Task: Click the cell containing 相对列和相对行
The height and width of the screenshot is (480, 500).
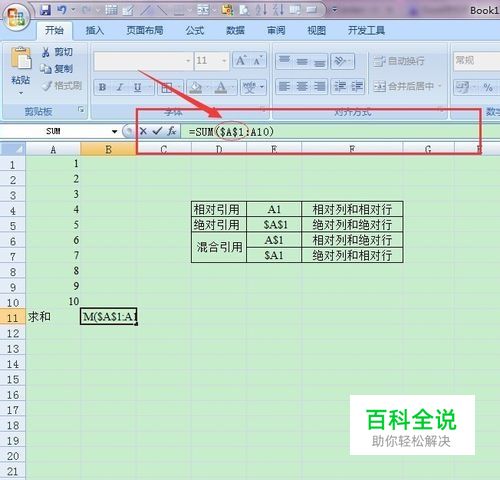Action: [x=352, y=209]
